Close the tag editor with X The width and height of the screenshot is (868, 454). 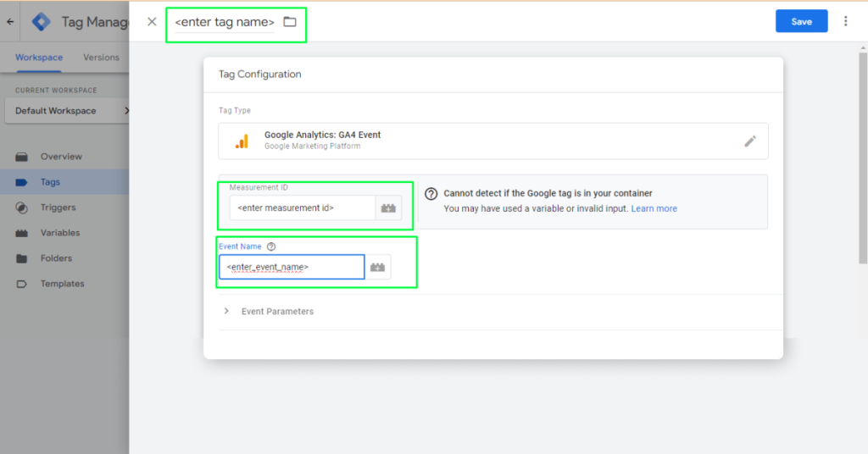click(152, 22)
